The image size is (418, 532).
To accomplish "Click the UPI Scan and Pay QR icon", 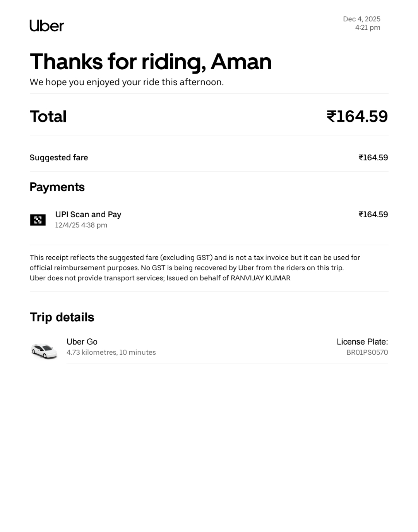I will pyautogui.click(x=38, y=220).
